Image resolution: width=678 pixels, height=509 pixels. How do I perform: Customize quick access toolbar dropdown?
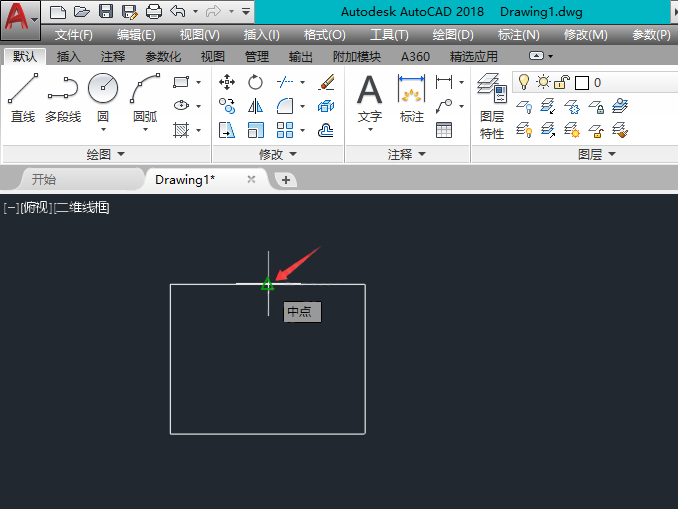tap(246, 11)
